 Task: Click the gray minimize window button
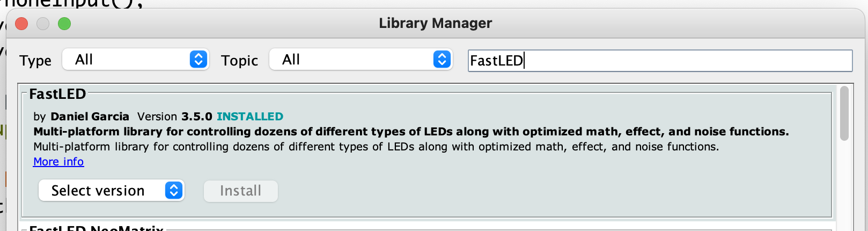click(x=43, y=24)
